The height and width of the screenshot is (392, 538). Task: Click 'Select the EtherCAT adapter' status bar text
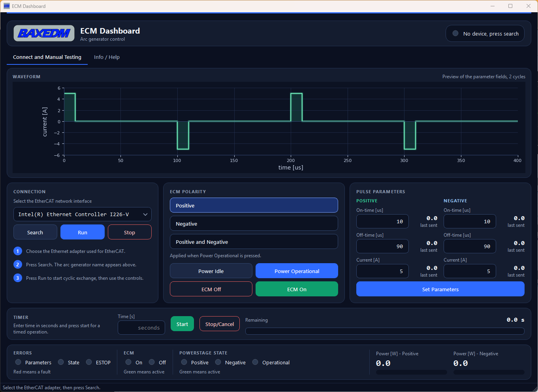pos(51,388)
